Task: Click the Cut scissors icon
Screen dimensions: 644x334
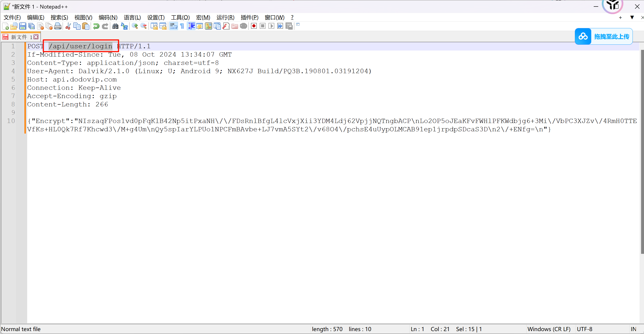Action: [x=68, y=26]
